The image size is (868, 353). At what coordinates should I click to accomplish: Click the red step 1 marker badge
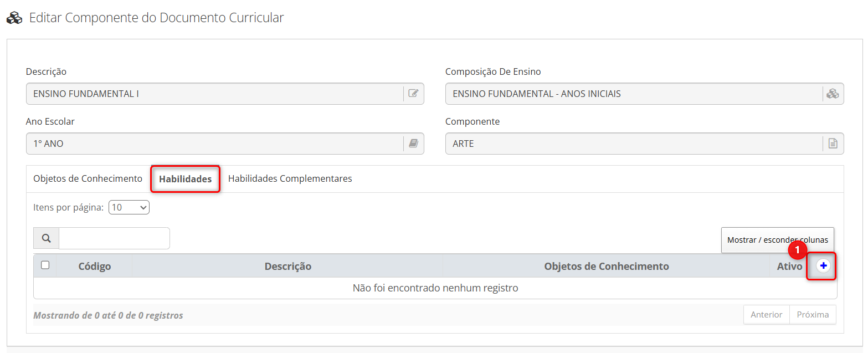(x=797, y=250)
